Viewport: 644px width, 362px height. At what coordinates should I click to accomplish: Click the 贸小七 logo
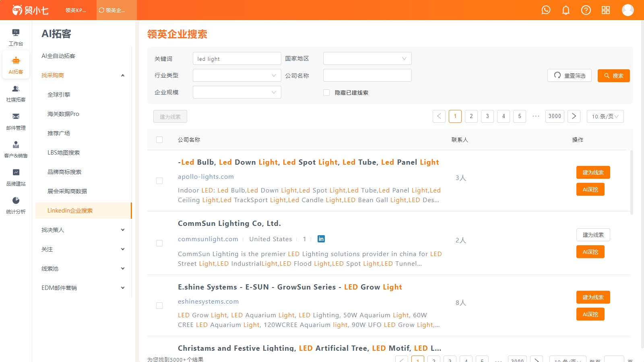pyautogui.click(x=30, y=10)
